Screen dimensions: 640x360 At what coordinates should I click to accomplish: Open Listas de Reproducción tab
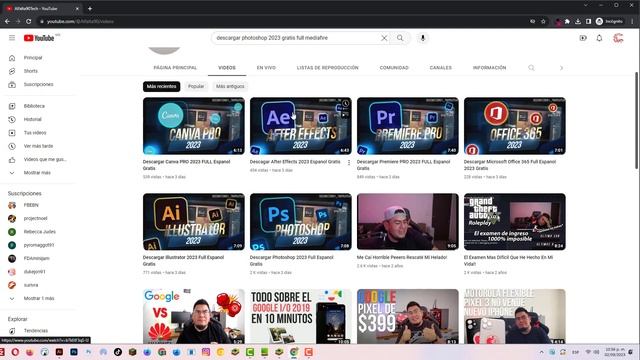(327, 68)
